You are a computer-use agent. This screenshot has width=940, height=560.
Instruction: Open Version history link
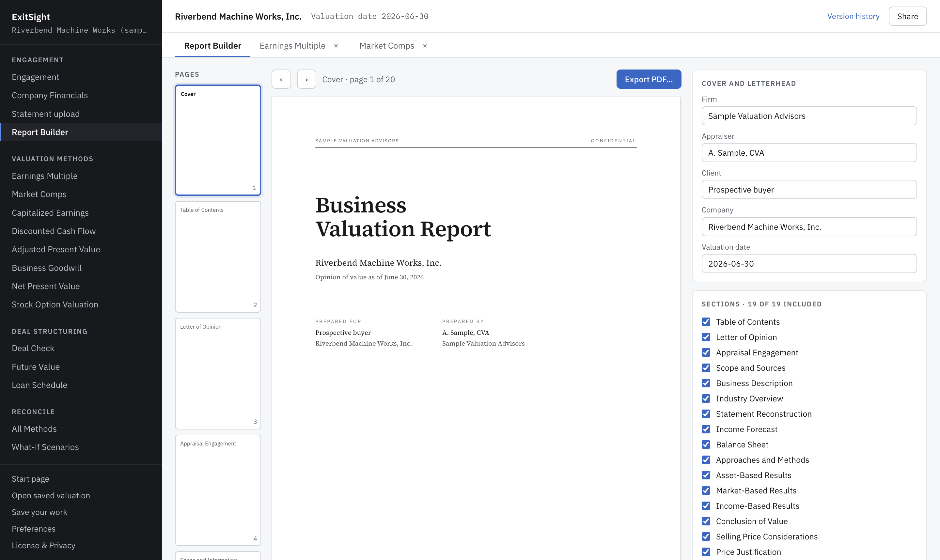click(853, 16)
